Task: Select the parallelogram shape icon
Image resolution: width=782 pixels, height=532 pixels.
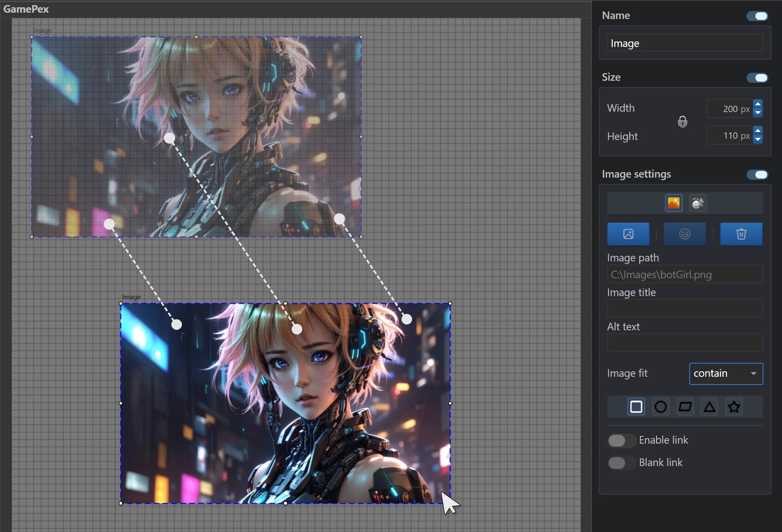Action: point(685,407)
